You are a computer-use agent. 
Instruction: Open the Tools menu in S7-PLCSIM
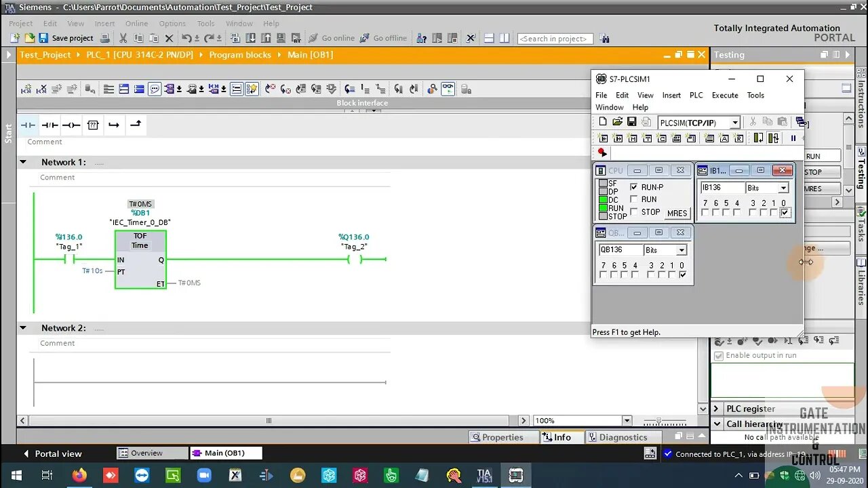tap(755, 96)
